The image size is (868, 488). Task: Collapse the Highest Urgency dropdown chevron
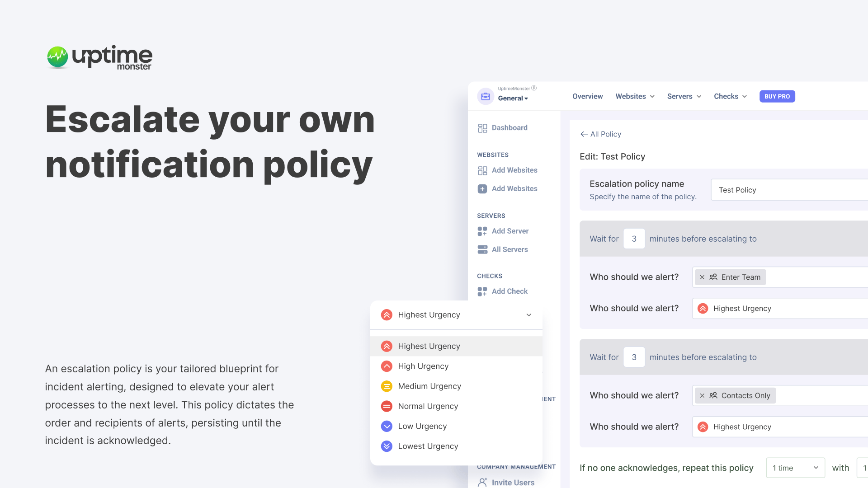pos(529,315)
